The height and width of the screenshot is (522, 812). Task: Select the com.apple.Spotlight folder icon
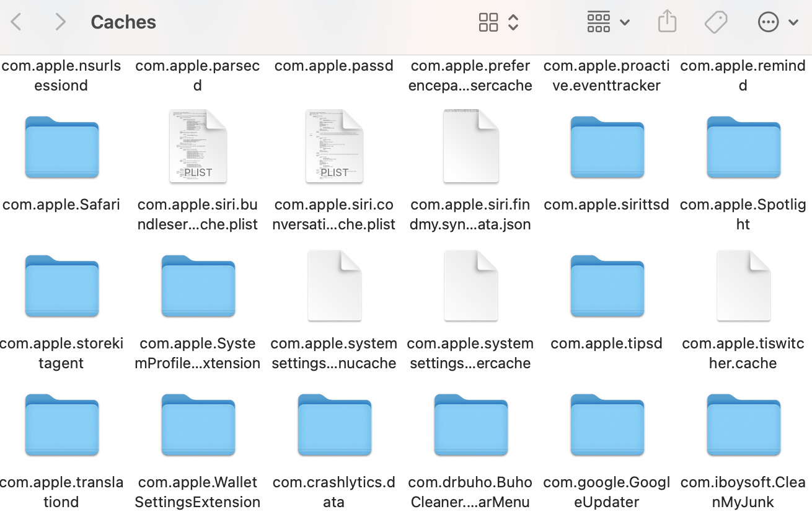click(743, 147)
